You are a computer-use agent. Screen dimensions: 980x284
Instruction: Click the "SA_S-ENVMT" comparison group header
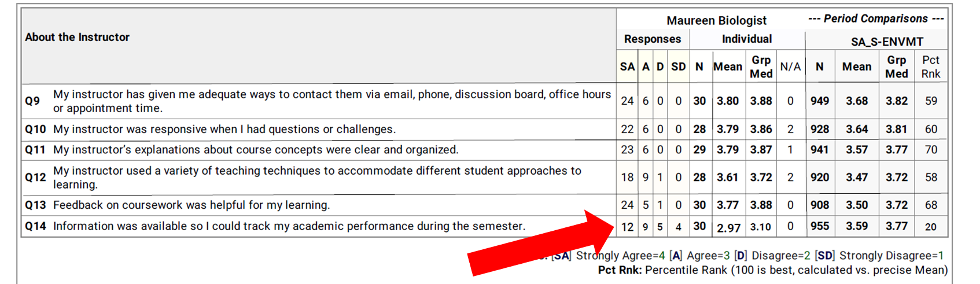(887, 42)
